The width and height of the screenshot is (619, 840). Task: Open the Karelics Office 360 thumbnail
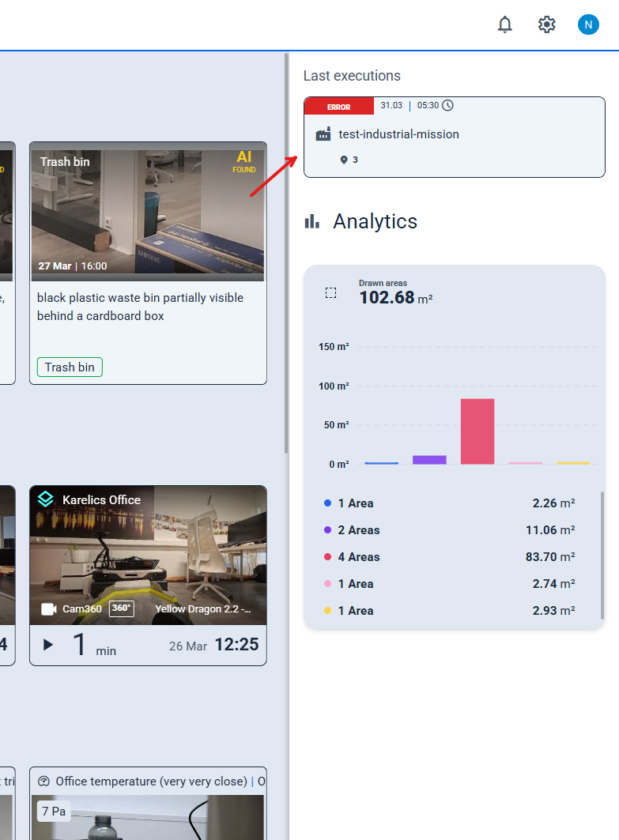click(x=148, y=555)
